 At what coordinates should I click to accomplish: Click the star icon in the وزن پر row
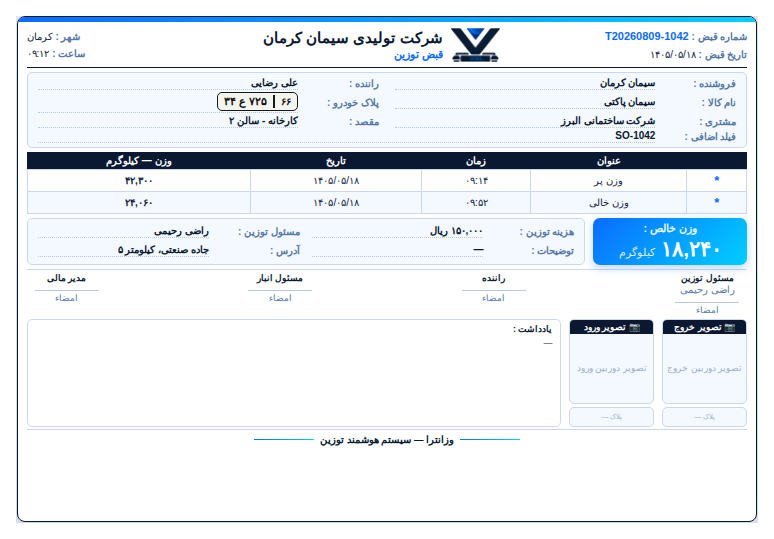[x=717, y=179]
